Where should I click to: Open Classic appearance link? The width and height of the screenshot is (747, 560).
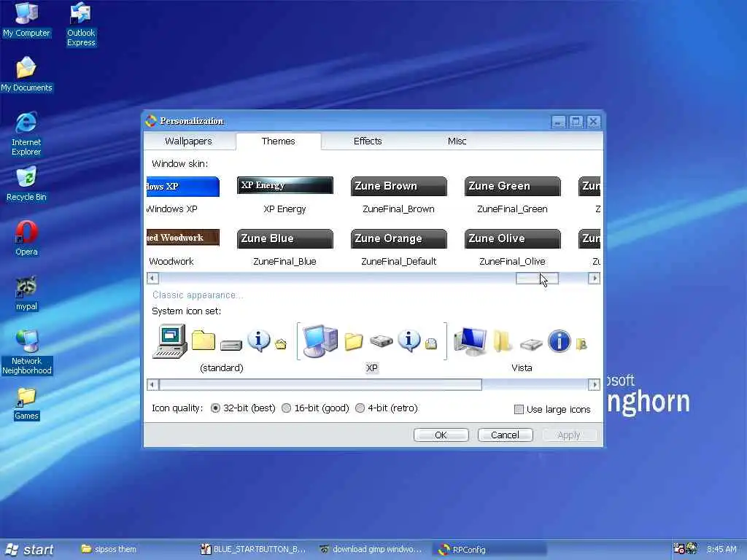click(197, 295)
